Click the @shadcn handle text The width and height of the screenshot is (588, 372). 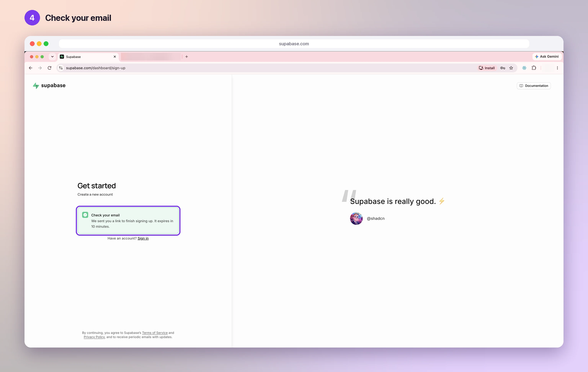pos(376,218)
